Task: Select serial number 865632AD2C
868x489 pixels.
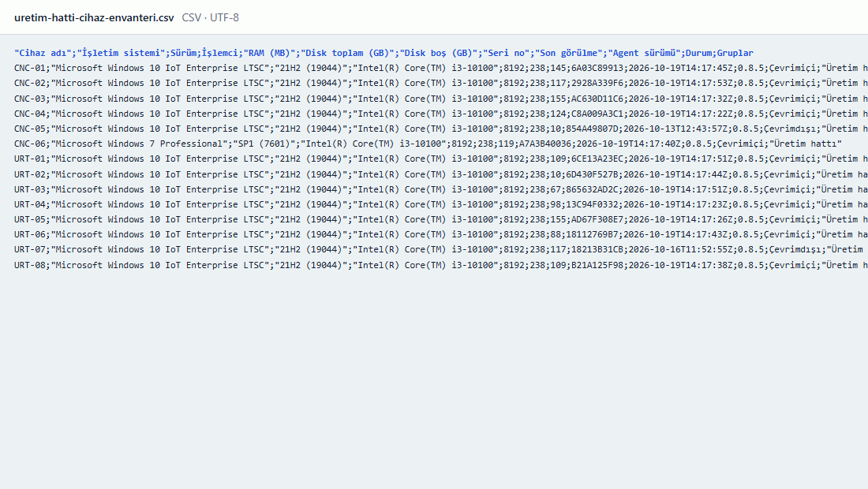Action: pyautogui.click(x=593, y=189)
